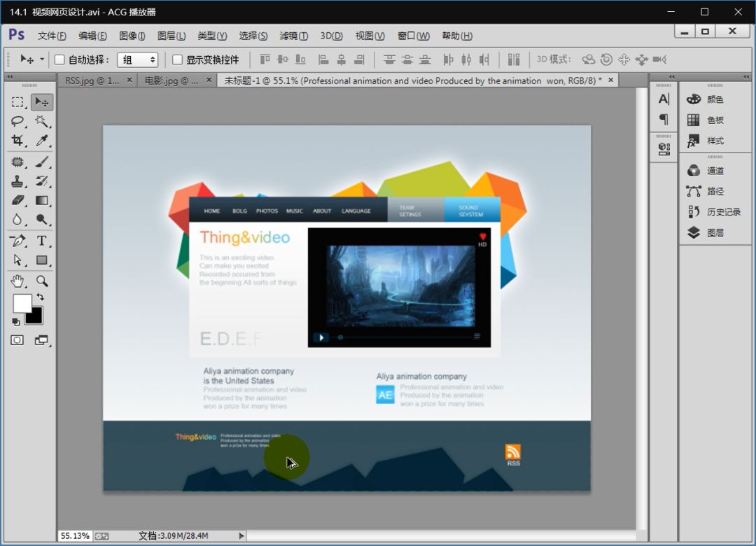Expand the Move tool preset picker arrow
This screenshot has height=546, width=756.
pyautogui.click(x=42, y=59)
